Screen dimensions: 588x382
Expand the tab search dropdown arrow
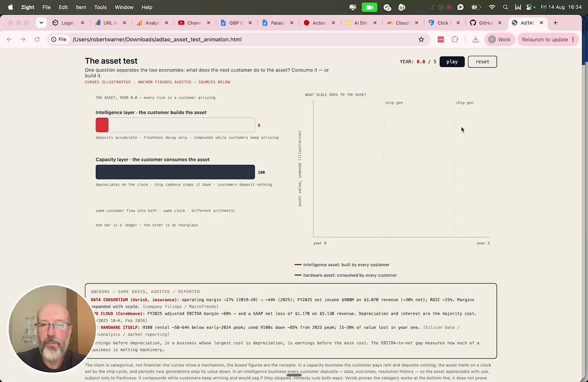(x=41, y=23)
